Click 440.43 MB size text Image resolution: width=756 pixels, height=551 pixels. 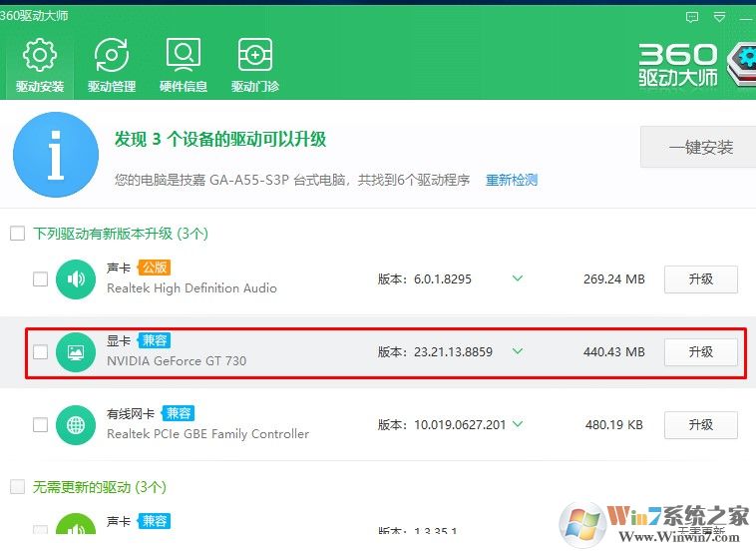[x=614, y=351]
